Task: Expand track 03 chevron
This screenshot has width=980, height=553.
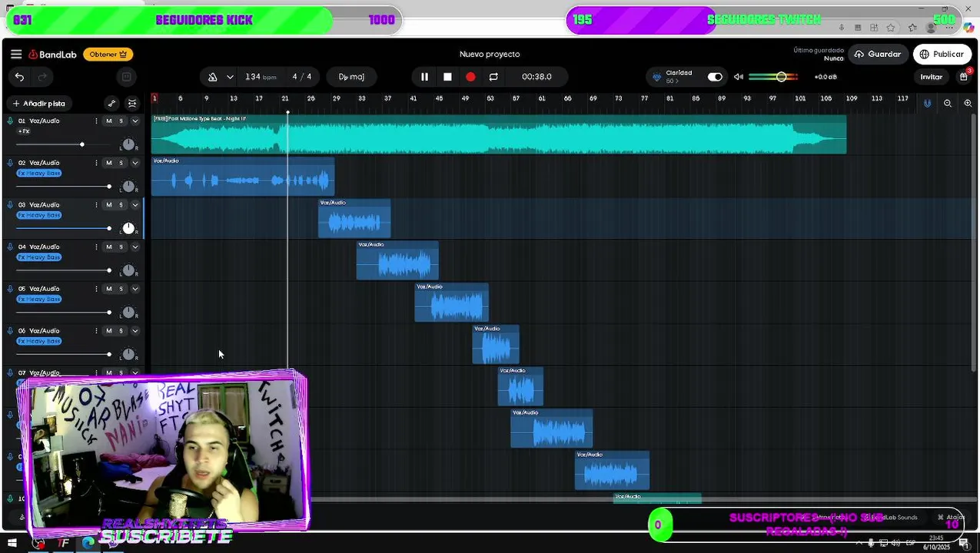Action: tap(135, 204)
